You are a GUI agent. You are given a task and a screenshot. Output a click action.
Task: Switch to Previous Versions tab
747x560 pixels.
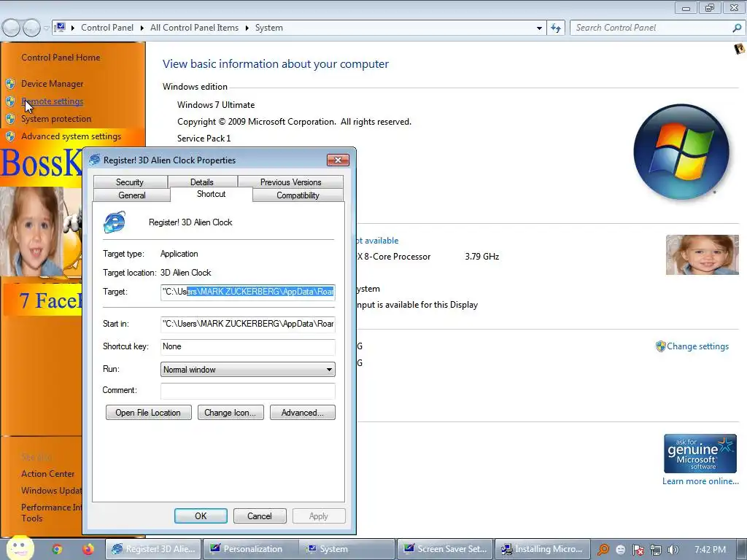click(x=290, y=182)
